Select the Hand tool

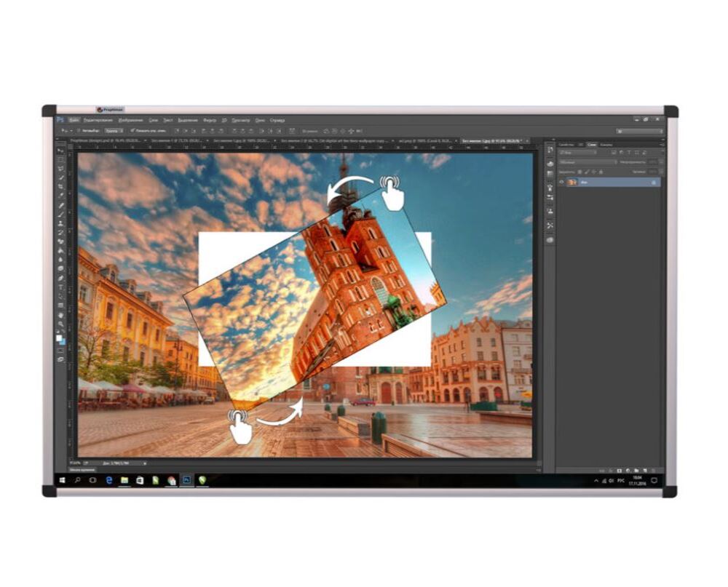(61, 316)
